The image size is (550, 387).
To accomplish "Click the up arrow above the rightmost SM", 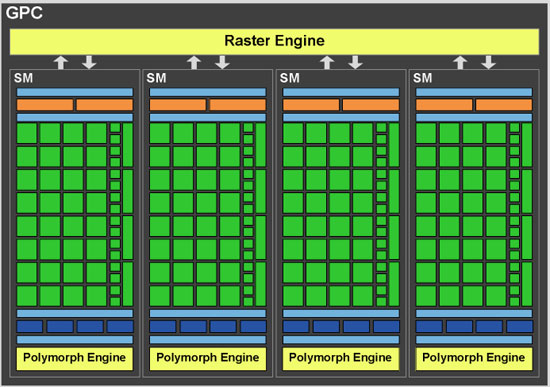I will pyautogui.click(x=460, y=62).
